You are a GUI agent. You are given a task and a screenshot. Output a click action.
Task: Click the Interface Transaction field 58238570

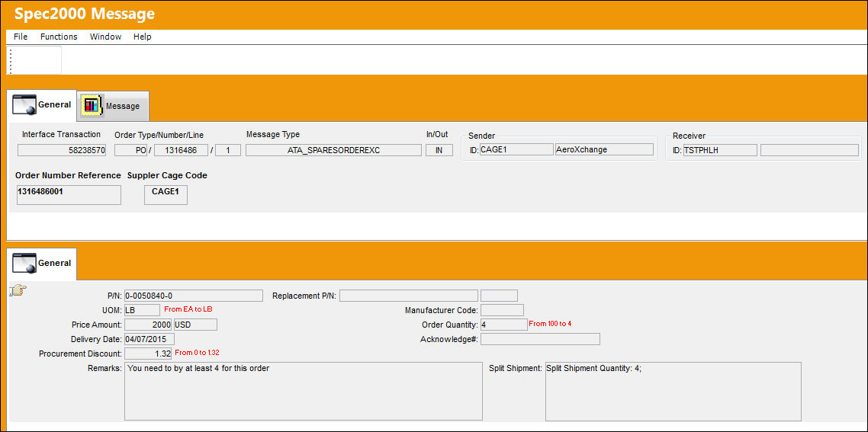[62, 150]
